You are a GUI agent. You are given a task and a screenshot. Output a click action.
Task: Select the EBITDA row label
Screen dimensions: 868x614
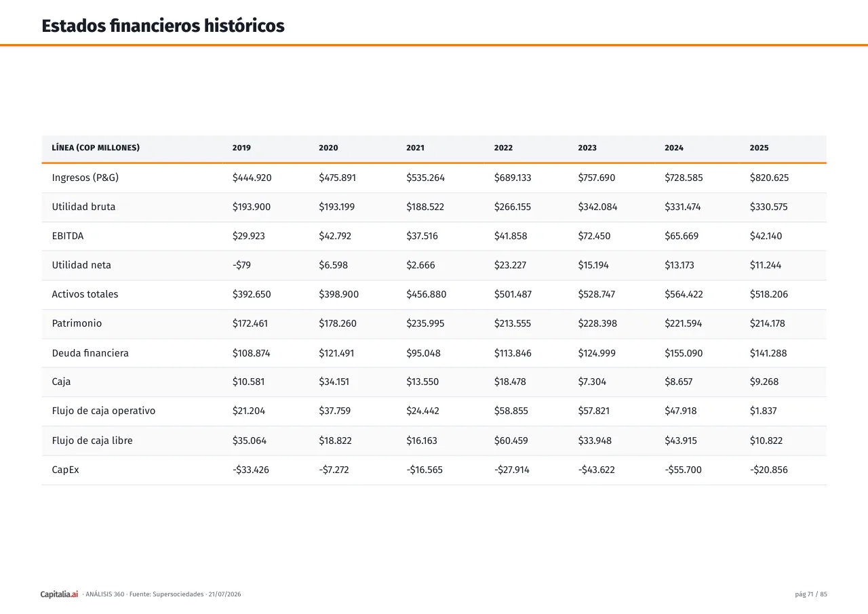(x=68, y=236)
